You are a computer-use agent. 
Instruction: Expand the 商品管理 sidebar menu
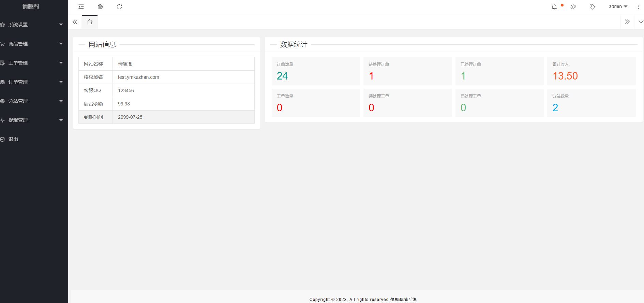click(32, 44)
